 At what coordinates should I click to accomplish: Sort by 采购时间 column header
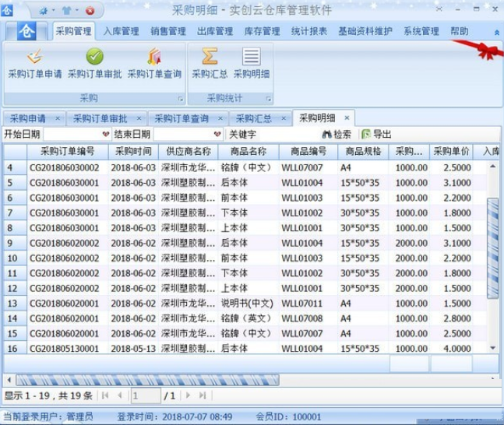pyautogui.click(x=133, y=151)
